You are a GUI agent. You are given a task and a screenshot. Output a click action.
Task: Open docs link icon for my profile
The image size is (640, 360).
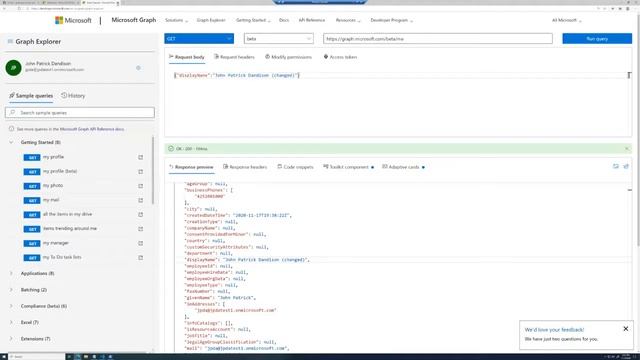(140, 157)
